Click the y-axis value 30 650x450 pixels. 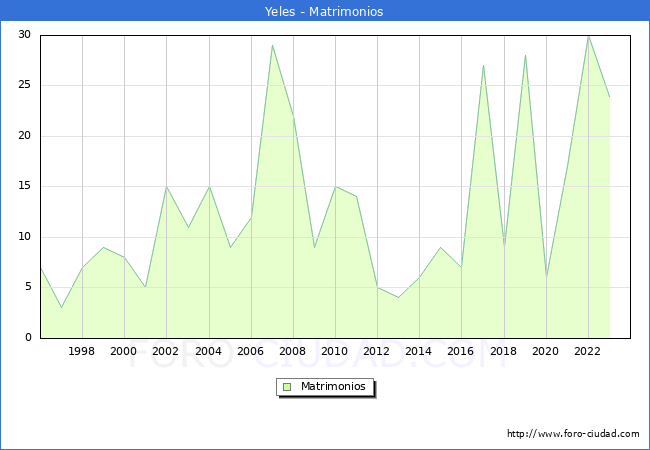tap(25, 34)
